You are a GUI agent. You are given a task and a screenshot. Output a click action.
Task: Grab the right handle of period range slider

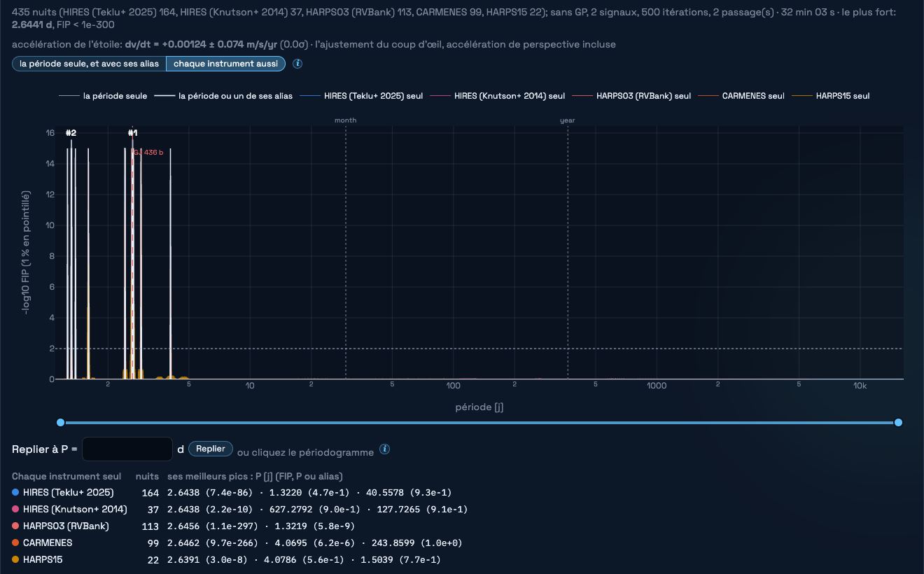click(898, 422)
